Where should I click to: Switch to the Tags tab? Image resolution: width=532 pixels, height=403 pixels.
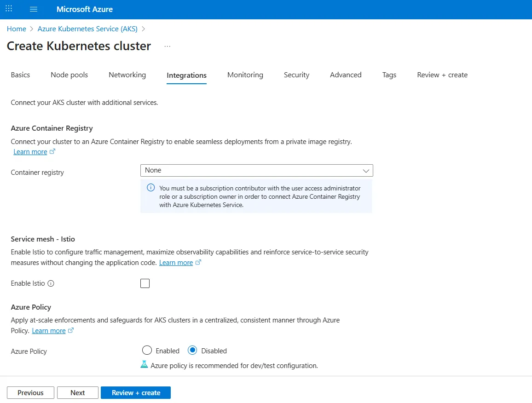coord(389,75)
